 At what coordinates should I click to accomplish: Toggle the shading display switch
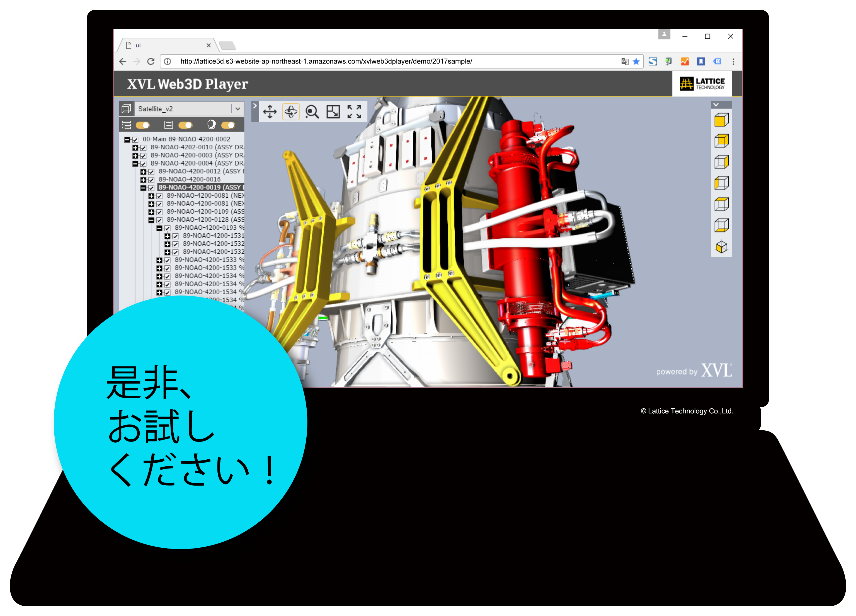tap(228, 125)
